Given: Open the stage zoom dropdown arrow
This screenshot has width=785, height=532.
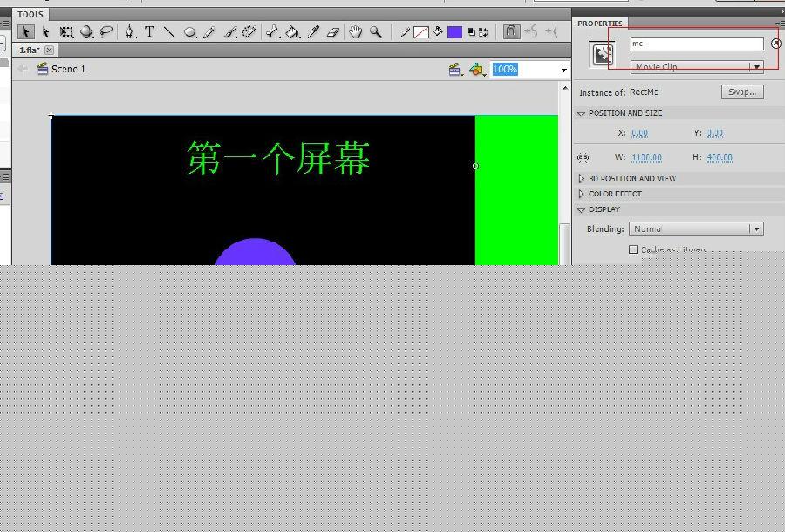Looking at the screenshot, I should click(564, 70).
